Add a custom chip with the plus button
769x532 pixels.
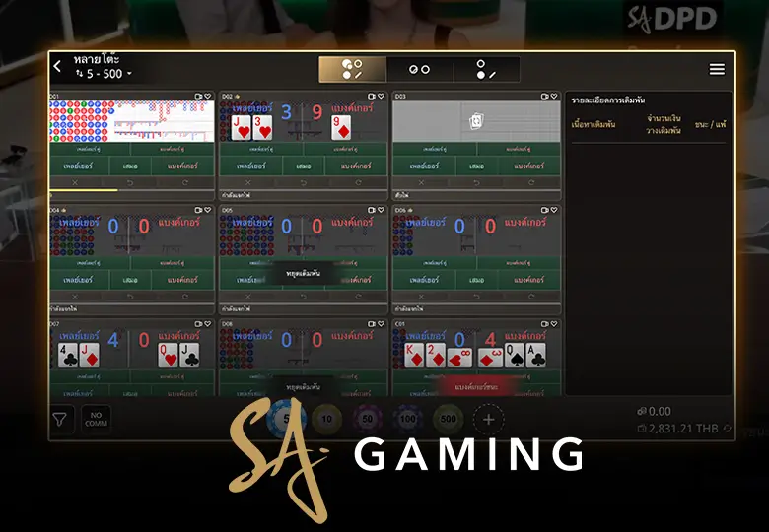488,420
